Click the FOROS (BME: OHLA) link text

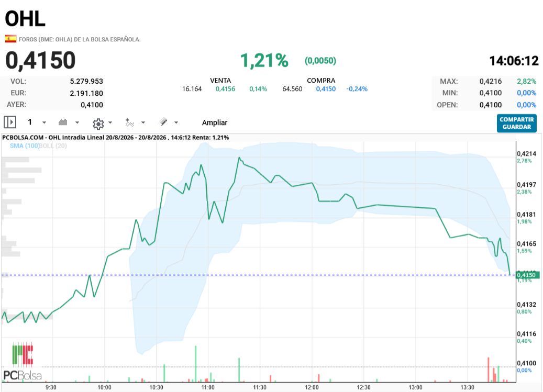pyautogui.click(x=79, y=39)
